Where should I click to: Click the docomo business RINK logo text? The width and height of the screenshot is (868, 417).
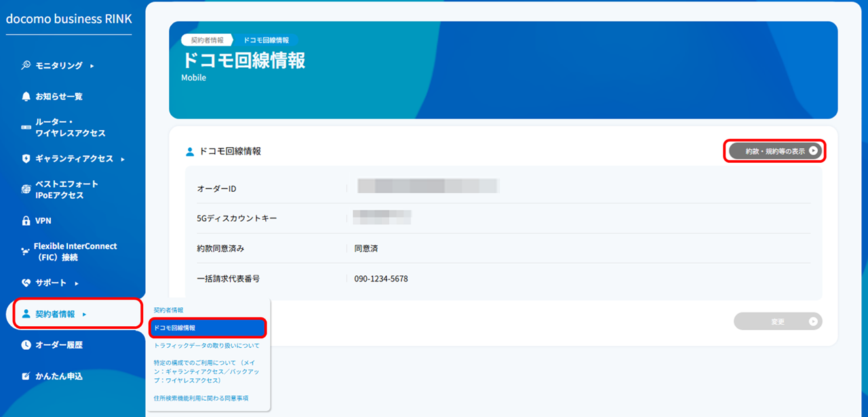click(x=69, y=18)
